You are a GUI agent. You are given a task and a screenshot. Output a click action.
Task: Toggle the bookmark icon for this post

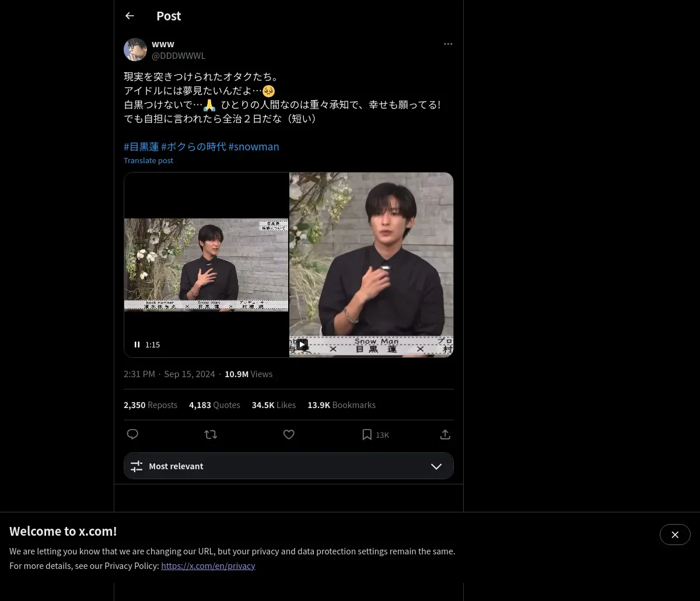click(367, 434)
